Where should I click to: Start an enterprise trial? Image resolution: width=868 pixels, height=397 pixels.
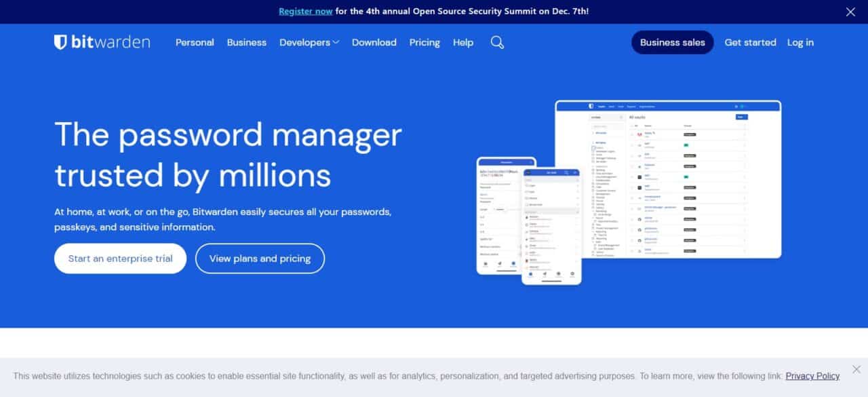pos(120,259)
